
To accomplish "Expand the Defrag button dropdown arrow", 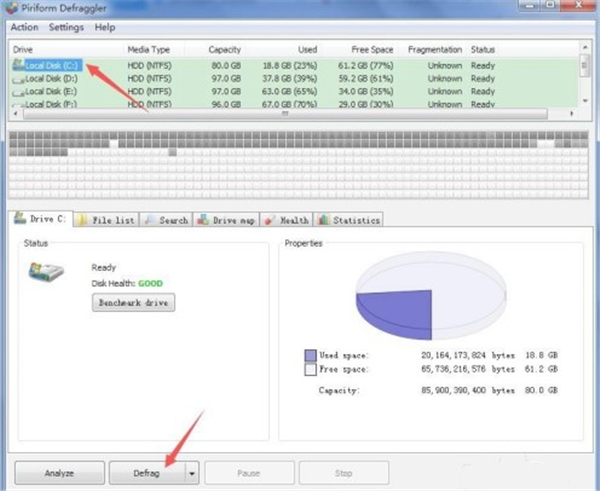I will 192,472.
